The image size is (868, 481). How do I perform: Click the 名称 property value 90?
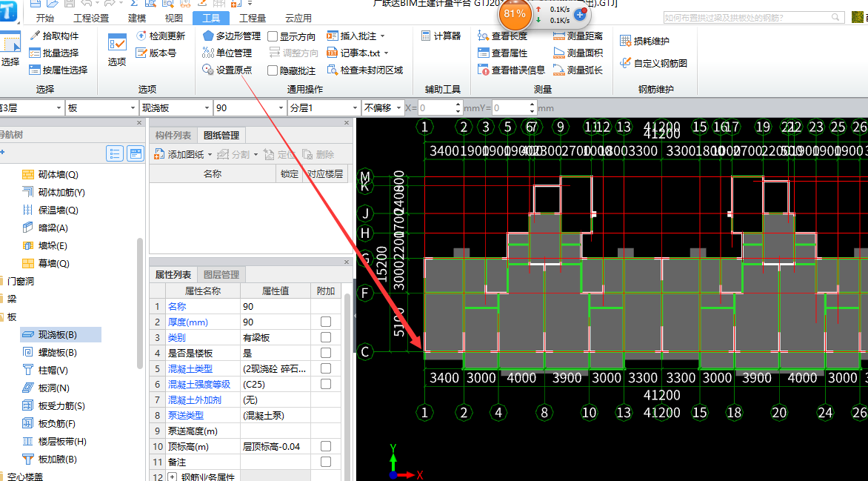pyautogui.click(x=275, y=306)
